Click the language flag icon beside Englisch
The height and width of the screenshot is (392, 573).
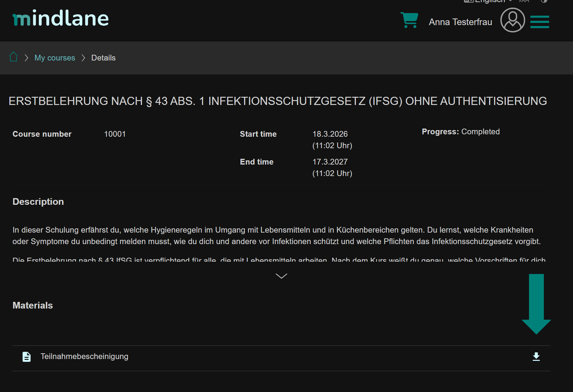pos(468,1)
